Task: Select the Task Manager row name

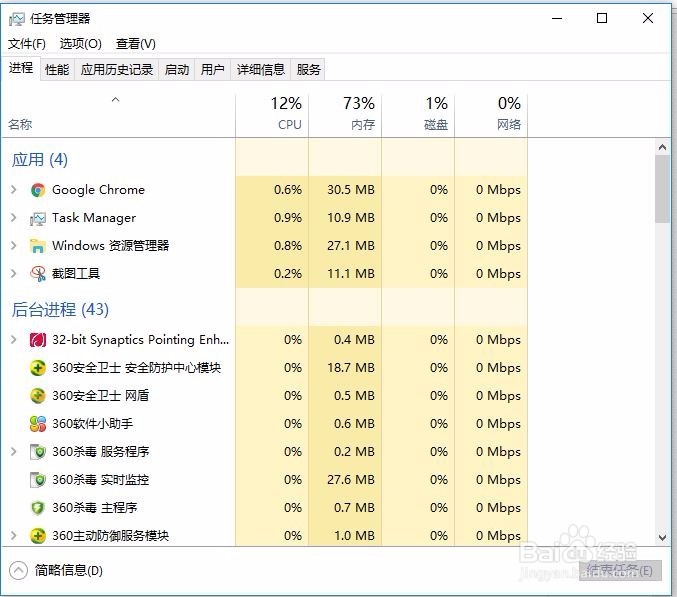Action: click(x=94, y=218)
